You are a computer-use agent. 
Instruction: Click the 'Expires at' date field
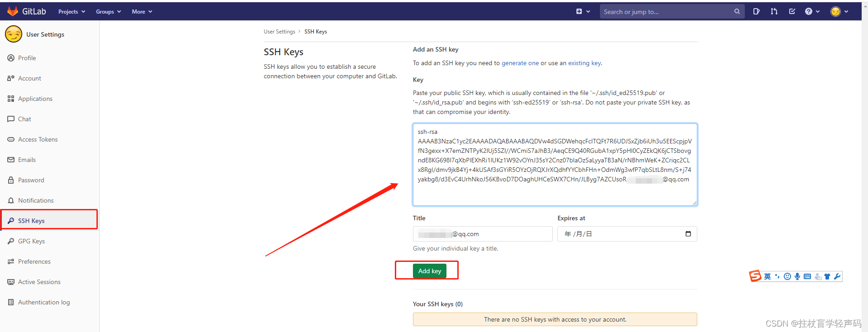tap(627, 234)
